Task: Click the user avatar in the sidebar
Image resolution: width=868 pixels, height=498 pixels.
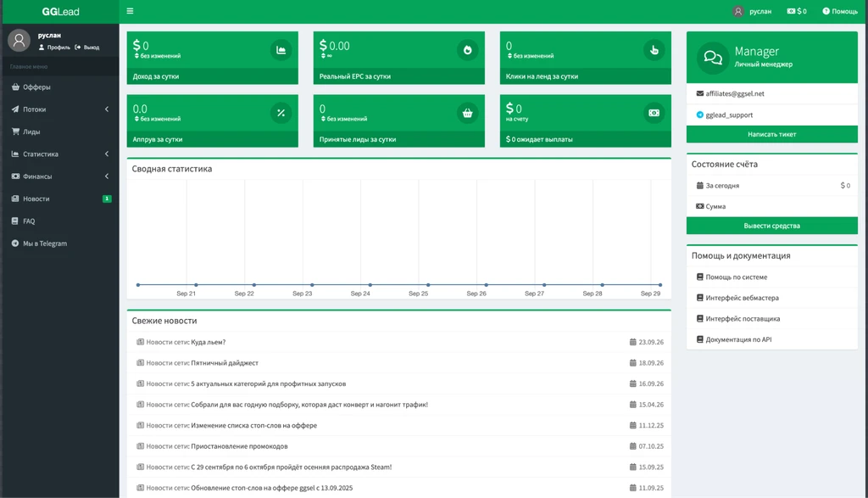Action: [19, 41]
